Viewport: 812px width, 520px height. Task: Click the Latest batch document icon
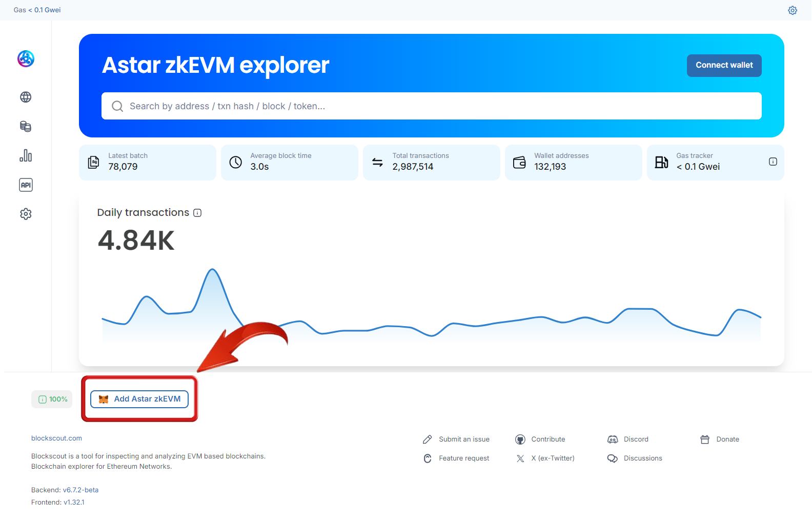(x=93, y=162)
